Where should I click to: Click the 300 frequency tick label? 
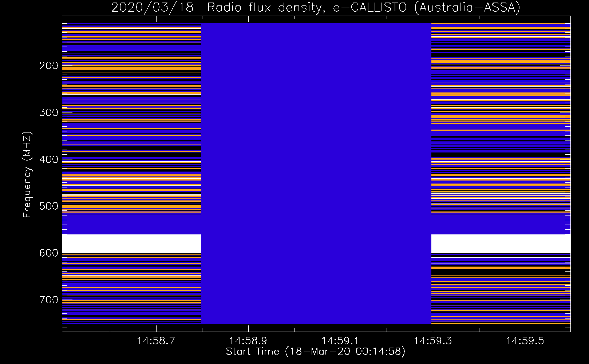click(x=49, y=112)
